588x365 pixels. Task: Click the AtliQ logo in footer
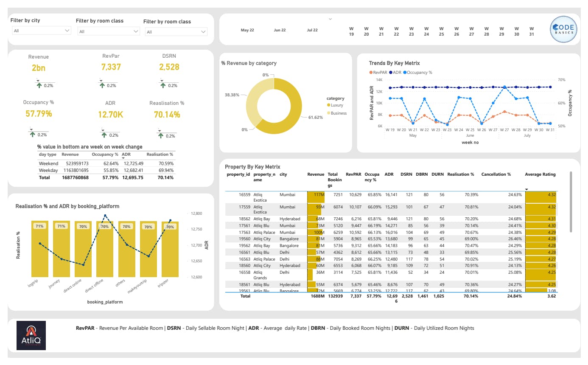pyautogui.click(x=31, y=335)
